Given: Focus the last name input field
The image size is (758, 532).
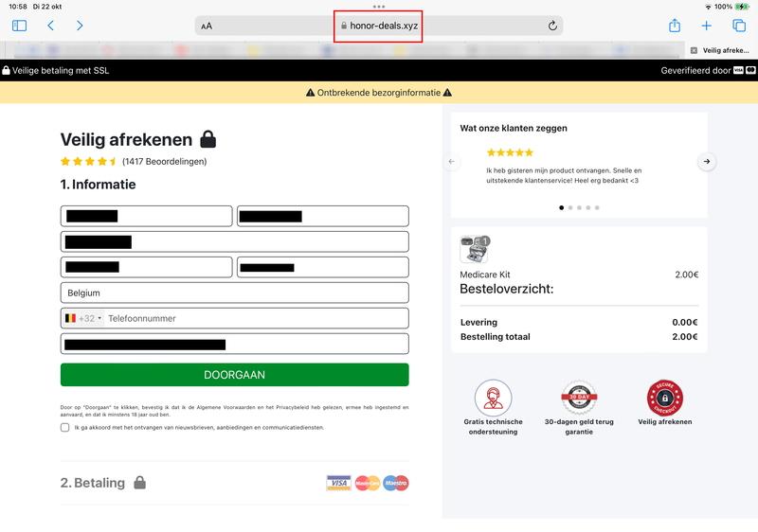Looking at the screenshot, I should coord(323,216).
